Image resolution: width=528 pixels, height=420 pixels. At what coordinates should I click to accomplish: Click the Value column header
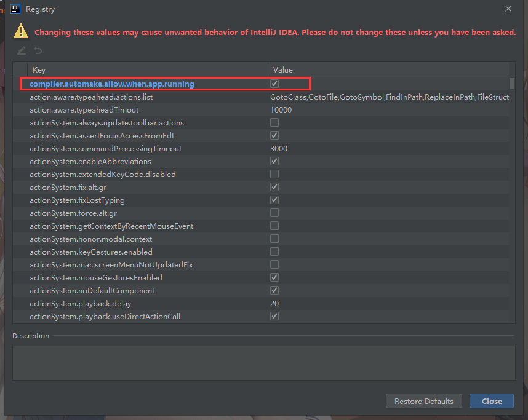click(388, 69)
